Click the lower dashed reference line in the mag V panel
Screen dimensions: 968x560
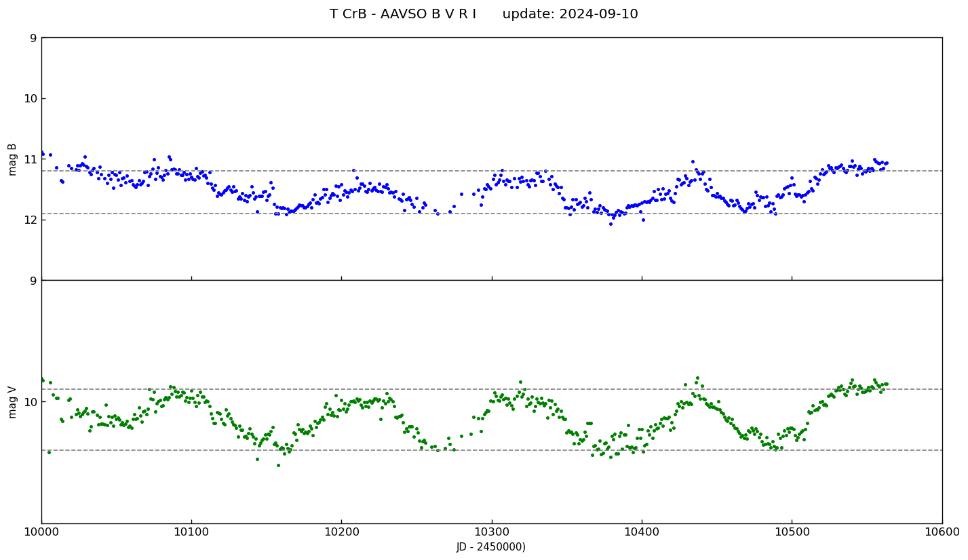[516, 450]
